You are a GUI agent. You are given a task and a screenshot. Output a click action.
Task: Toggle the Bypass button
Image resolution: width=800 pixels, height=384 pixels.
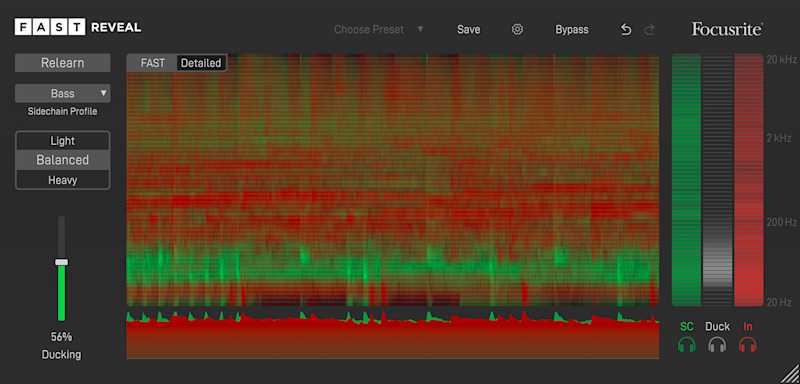572,30
